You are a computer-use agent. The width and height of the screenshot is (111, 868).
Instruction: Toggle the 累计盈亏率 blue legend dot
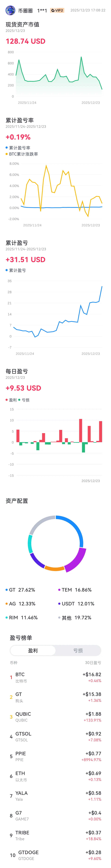click(x=7, y=148)
